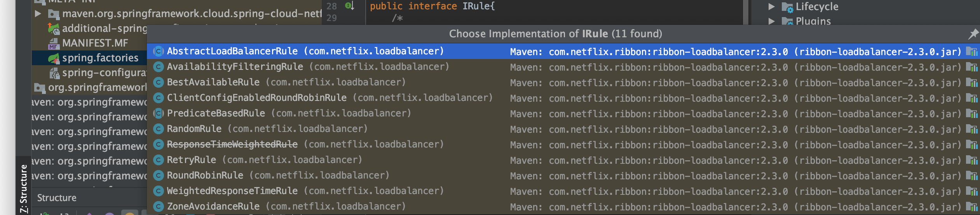Select spring.factories in the project tree
This screenshot has width=980, height=215.
[100, 58]
